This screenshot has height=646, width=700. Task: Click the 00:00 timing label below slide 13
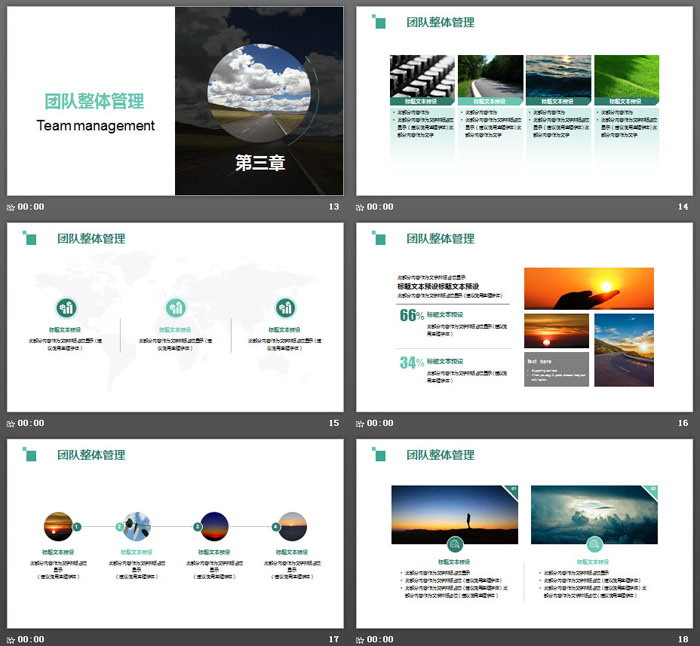(31, 207)
